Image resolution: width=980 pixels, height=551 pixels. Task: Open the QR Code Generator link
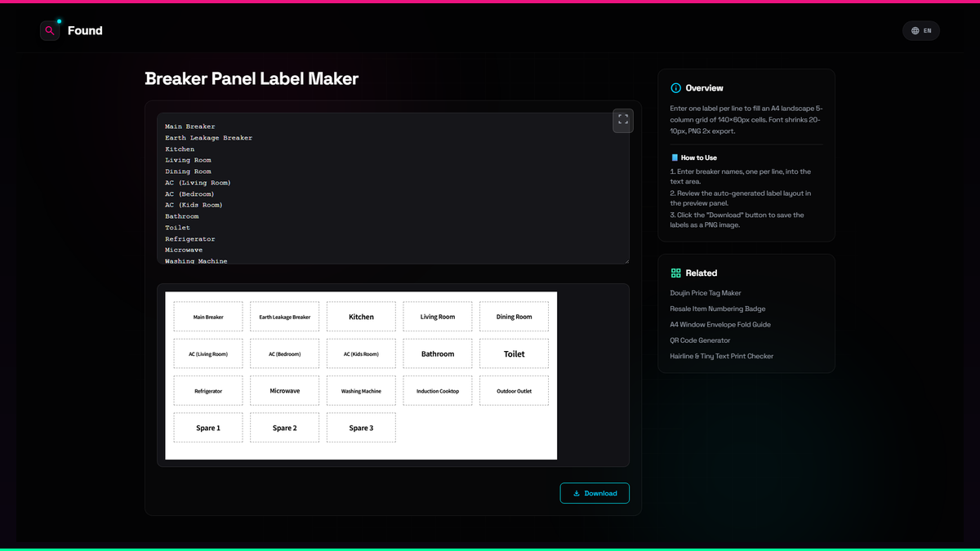click(x=700, y=340)
